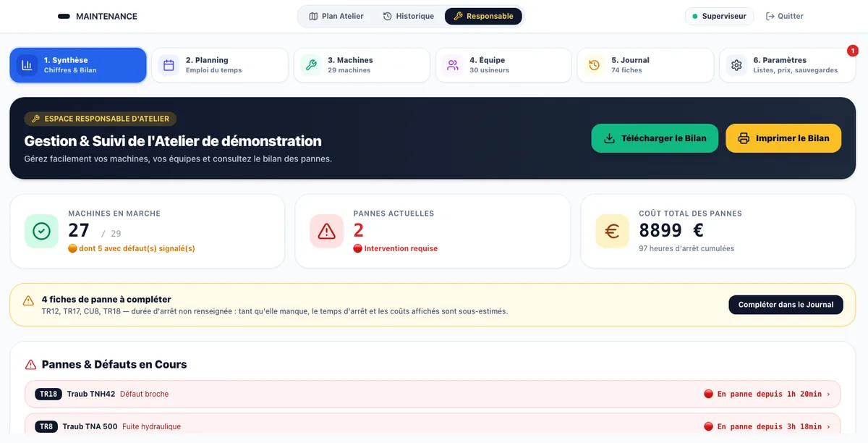Click '4 fiches de panne à compléter' heading

[106, 299]
